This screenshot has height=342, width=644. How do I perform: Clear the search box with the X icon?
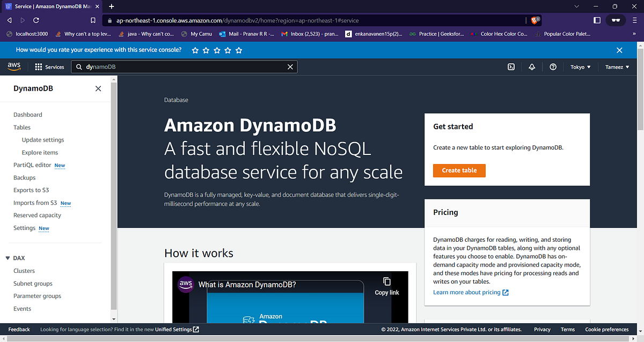click(290, 66)
